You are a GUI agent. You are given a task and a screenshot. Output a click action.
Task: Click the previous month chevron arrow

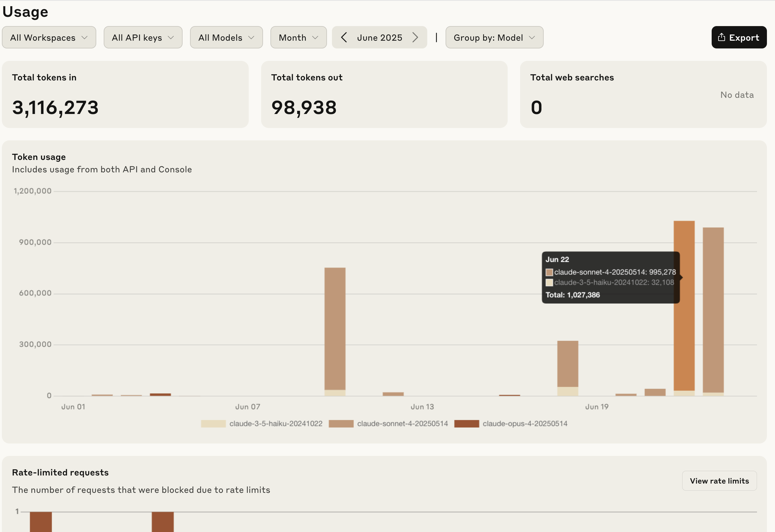tap(344, 37)
